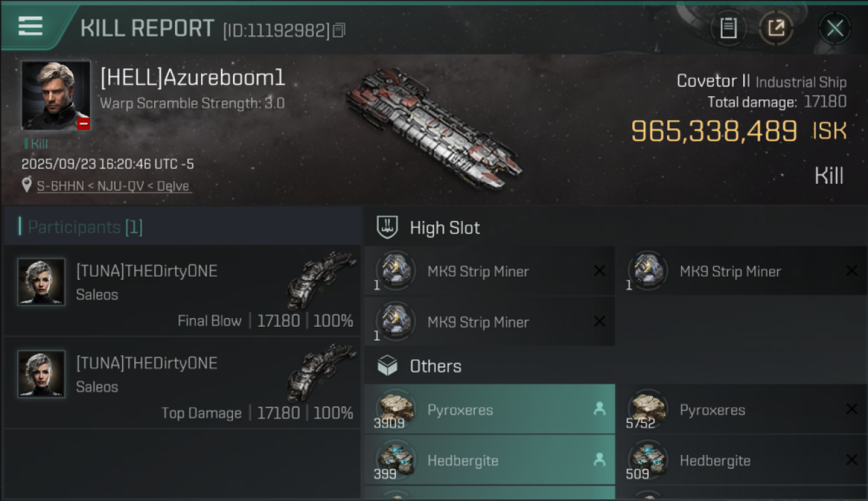Viewport: 868px width, 501px height.
Task: Select the destroyed Pyroxeres 5752 stack
Action: tap(741, 409)
